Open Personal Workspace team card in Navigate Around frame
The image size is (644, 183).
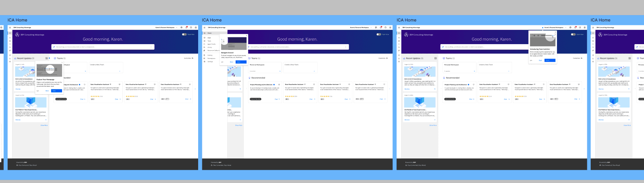click(x=265, y=68)
